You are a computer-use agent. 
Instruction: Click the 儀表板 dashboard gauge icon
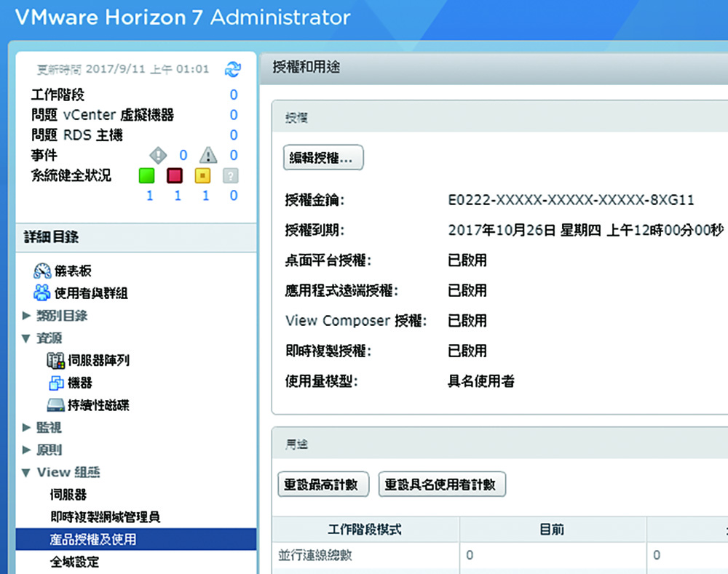tap(42, 271)
